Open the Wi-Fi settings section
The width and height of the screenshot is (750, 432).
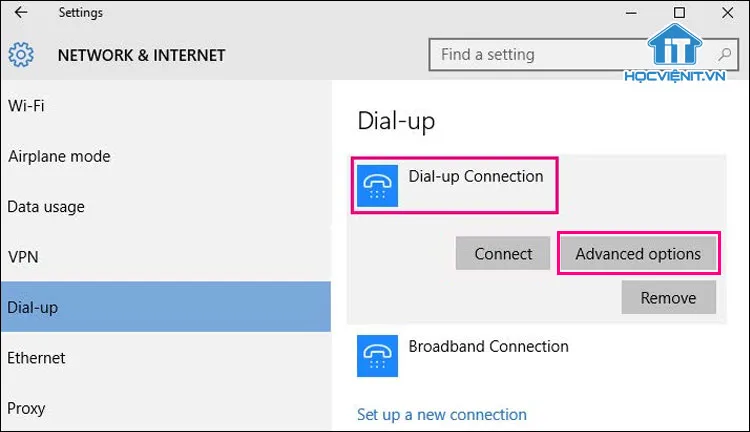click(x=26, y=105)
